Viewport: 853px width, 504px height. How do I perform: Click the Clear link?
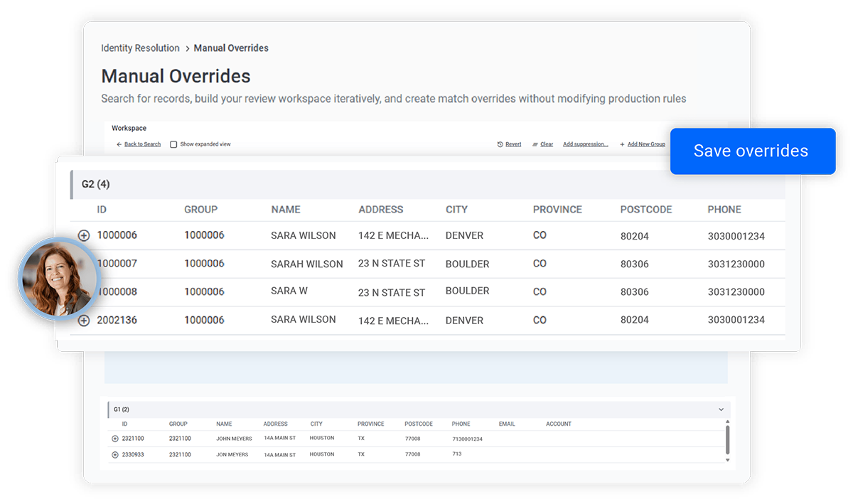tap(542, 144)
